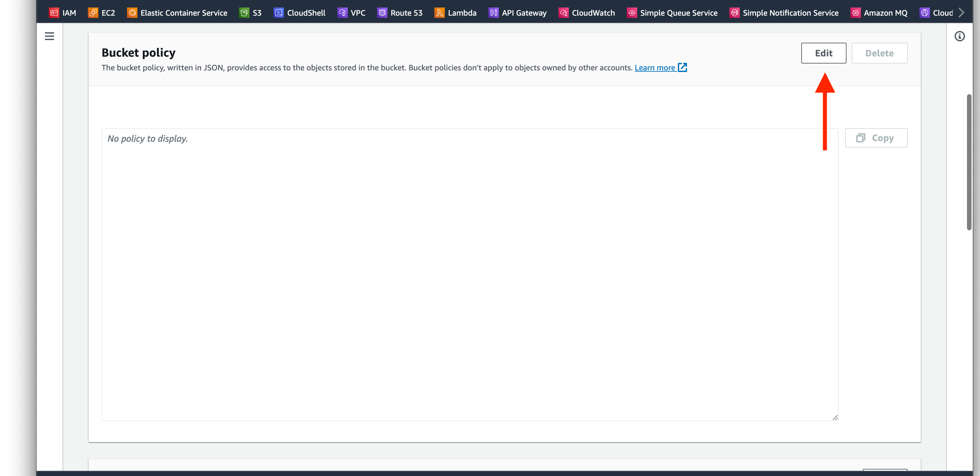
Task: Edit the bucket policy
Action: 824,53
